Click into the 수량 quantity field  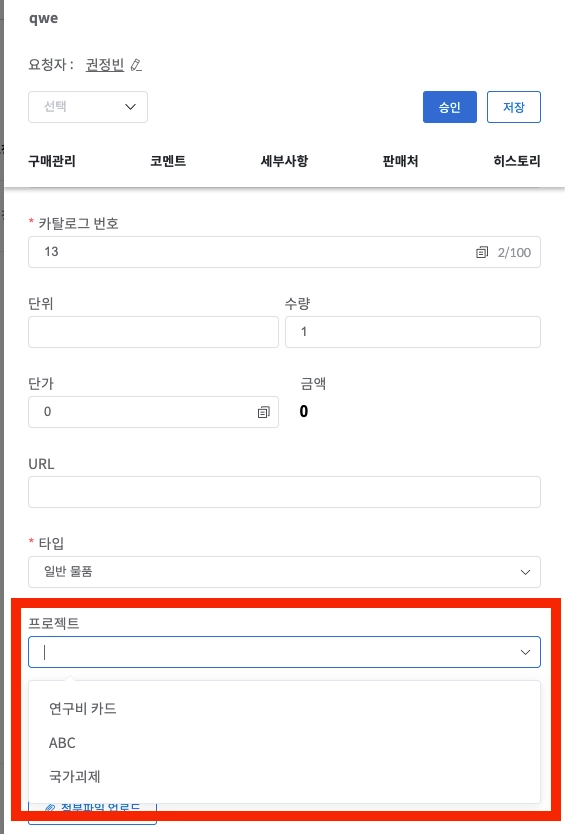(x=413, y=332)
